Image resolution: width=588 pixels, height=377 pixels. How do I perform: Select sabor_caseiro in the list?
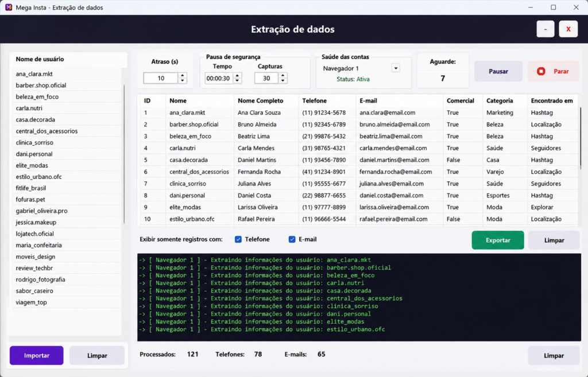point(67,291)
